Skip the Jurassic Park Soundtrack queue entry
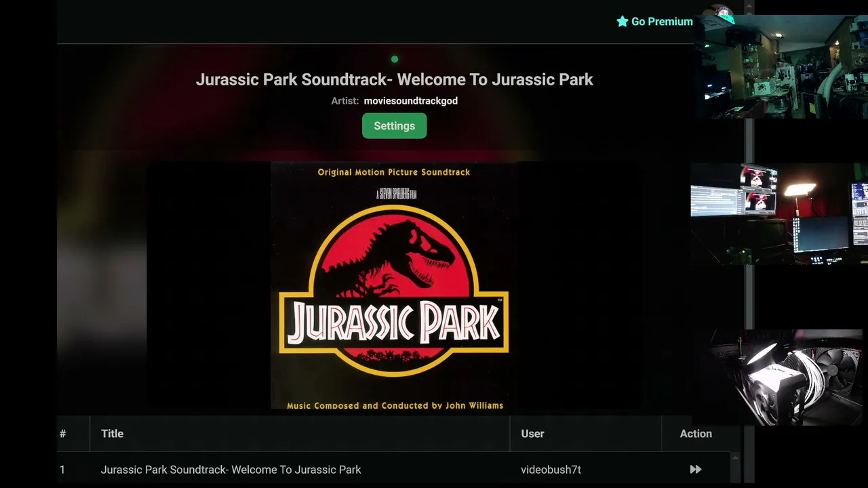The image size is (868, 488). point(695,469)
